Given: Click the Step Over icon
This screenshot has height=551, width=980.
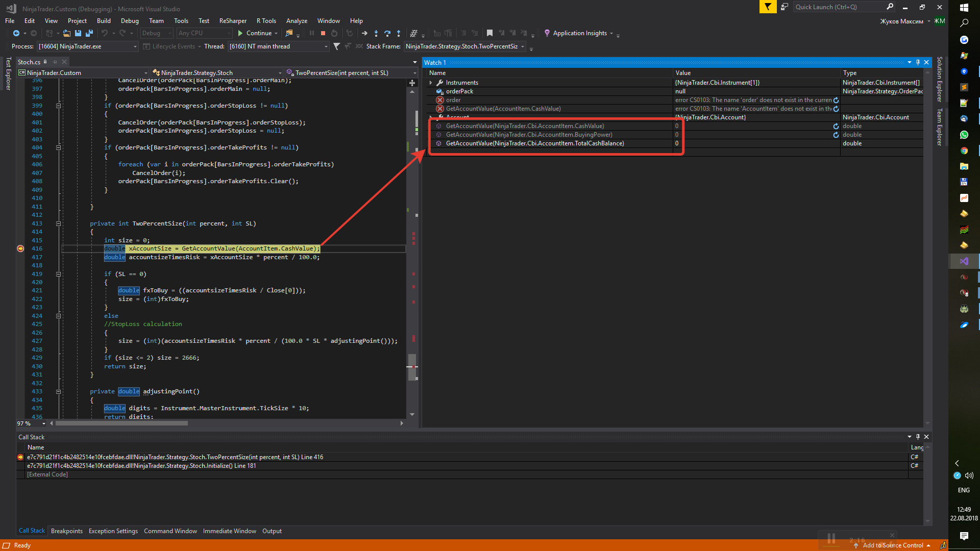Looking at the screenshot, I should tap(387, 33).
